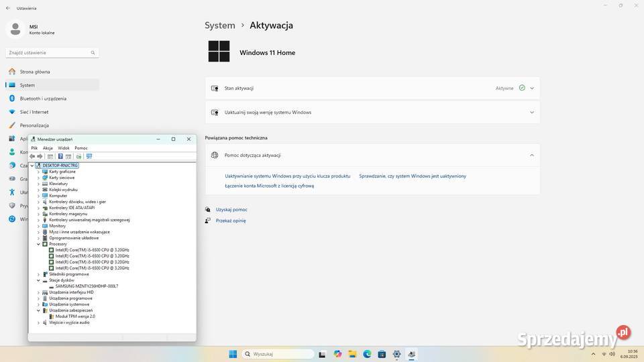Click the blue Help toolbar icon in Device Manager

click(x=60, y=156)
